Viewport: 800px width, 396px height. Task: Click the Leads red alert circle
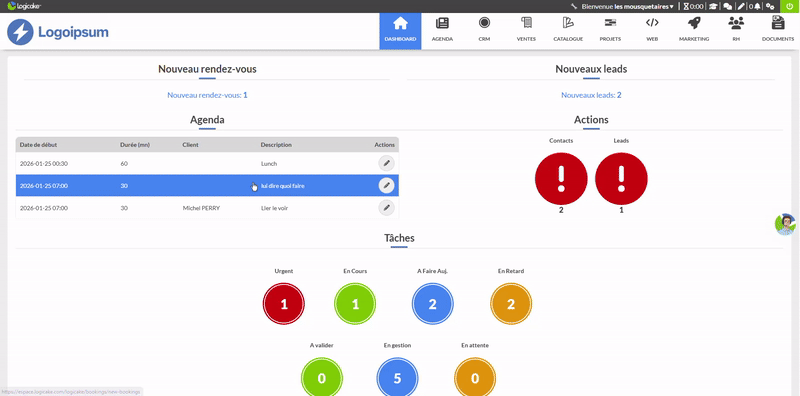(621, 179)
